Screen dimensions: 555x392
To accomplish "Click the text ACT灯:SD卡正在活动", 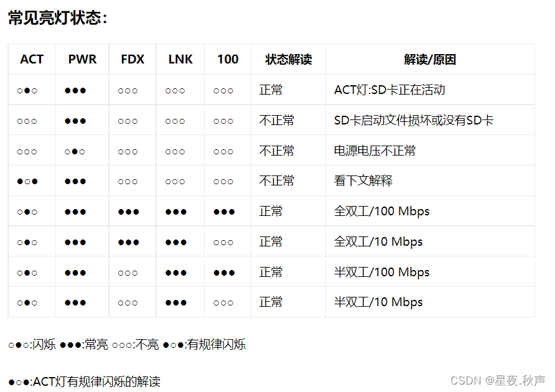I will click(x=389, y=90).
